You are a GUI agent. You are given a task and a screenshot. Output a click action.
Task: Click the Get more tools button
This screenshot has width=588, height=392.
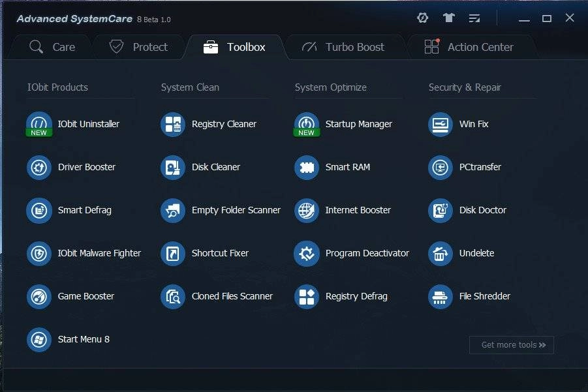click(x=512, y=345)
